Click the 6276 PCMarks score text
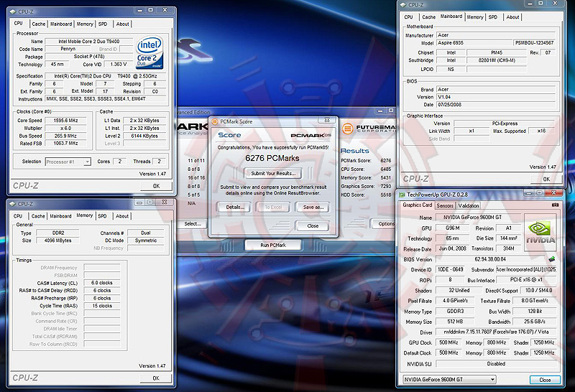This screenshot has width=575, height=392. coord(272,158)
